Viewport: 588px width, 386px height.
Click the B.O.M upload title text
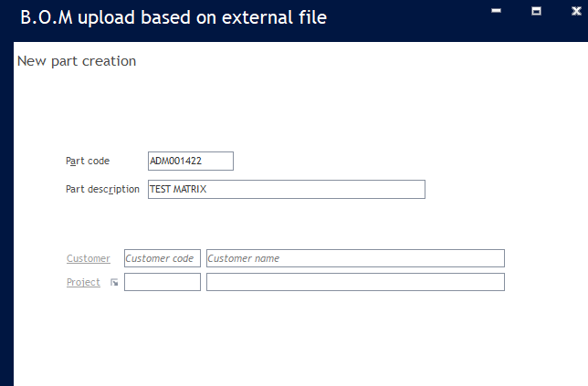(173, 17)
